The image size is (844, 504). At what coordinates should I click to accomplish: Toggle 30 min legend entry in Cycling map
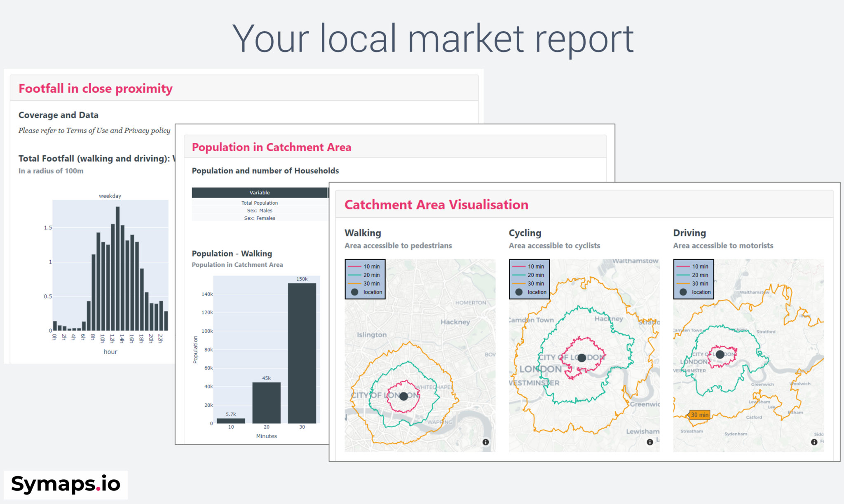coord(529,284)
